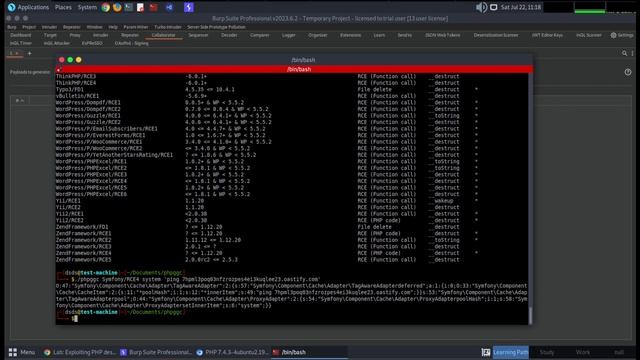This screenshot has height=360, width=640.
Task: Switch to the Logger tab
Action: tap(289, 35)
